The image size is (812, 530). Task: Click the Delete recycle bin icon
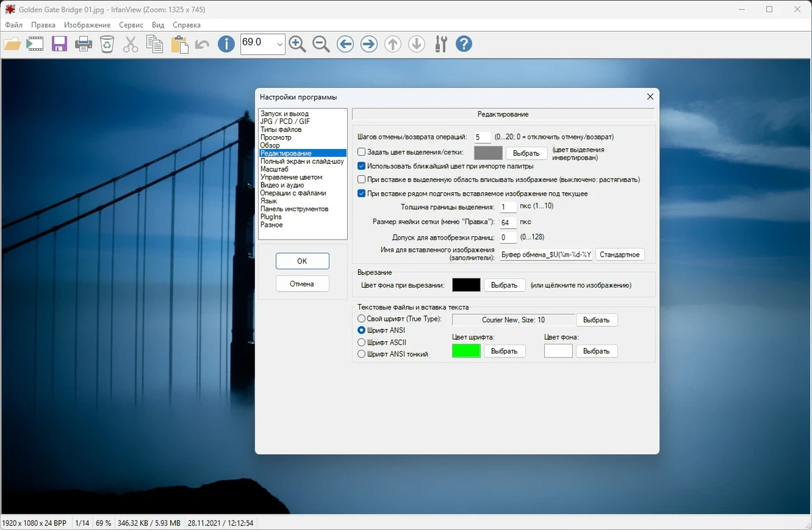click(x=107, y=45)
